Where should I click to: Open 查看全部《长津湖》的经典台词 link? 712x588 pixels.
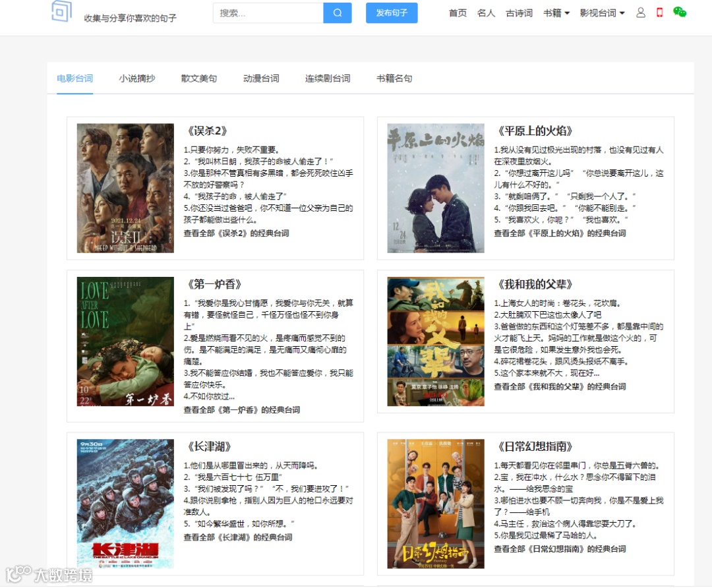click(238, 538)
